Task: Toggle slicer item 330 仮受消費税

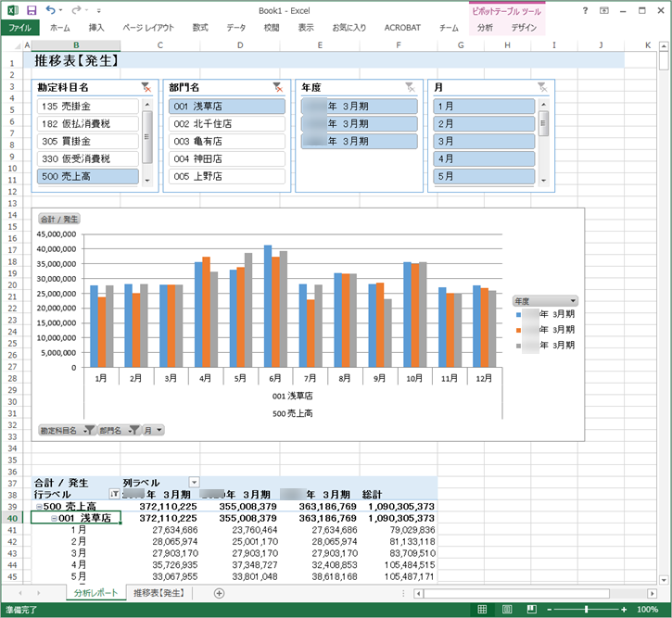Action: pos(88,158)
